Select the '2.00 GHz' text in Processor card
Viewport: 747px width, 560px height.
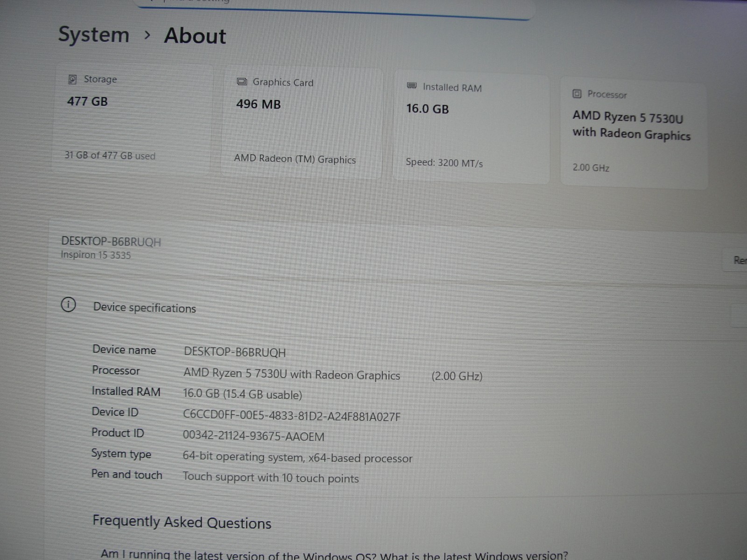(591, 168)
